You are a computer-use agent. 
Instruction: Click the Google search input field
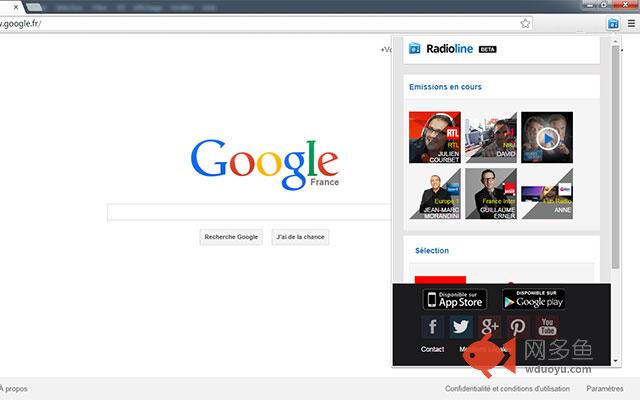[249, 212]
